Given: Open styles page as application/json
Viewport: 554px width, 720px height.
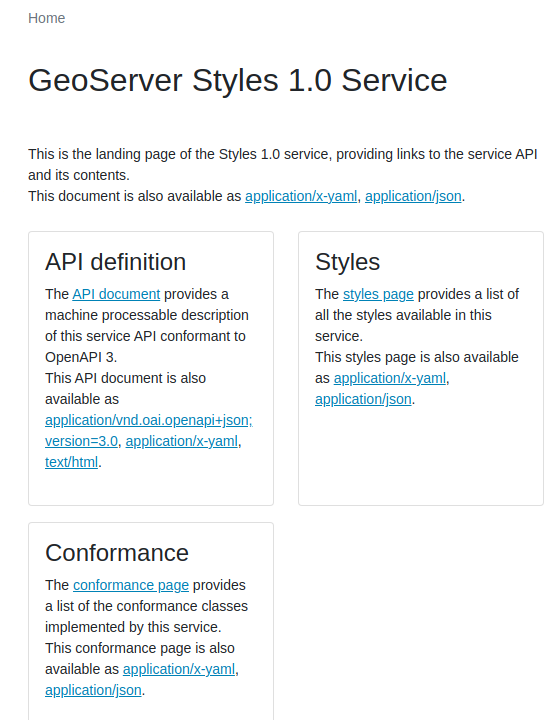Looking at the screenshot, I should tap(363, 399).
